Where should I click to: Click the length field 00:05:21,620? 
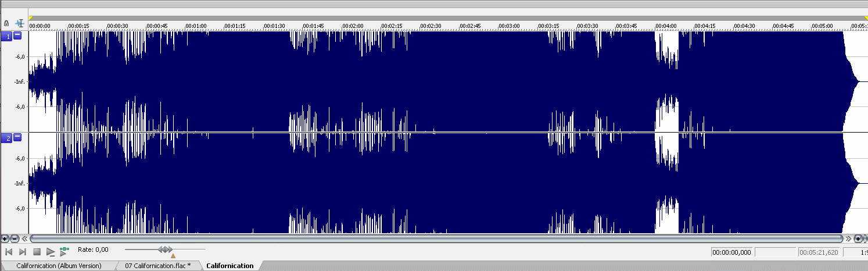[x=819, y=252]
